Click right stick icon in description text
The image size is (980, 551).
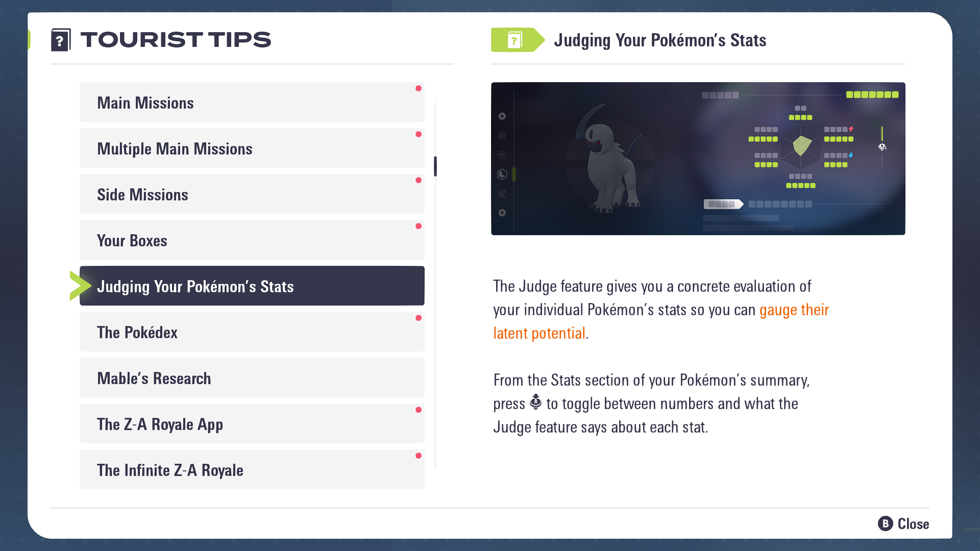point(535,403)
